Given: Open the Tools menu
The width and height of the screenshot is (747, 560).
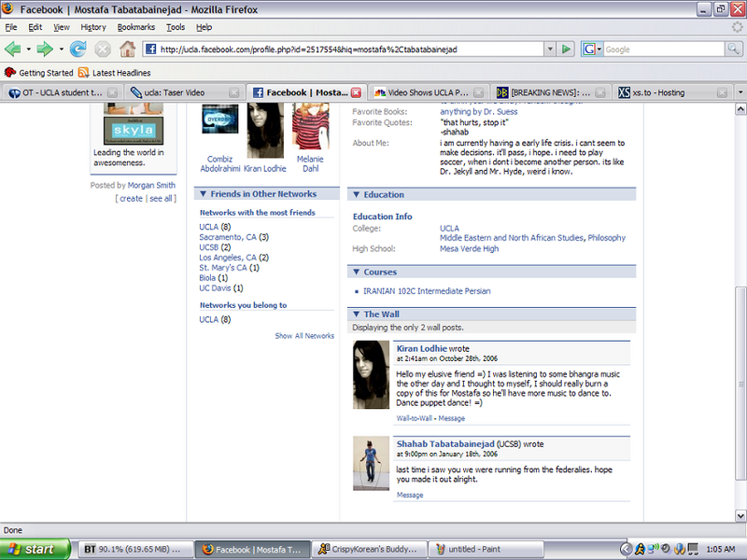Looking at the screenshot, I should click(x=176, y=27).
